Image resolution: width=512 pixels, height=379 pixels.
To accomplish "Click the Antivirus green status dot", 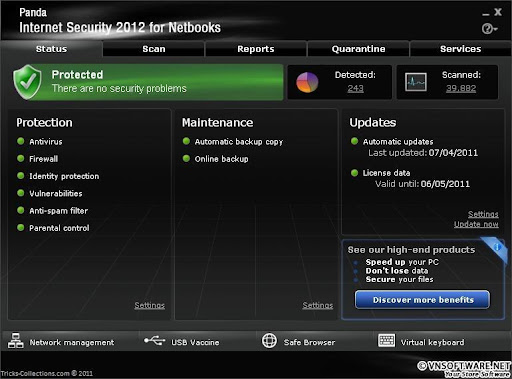I will (x=21, y=141).
